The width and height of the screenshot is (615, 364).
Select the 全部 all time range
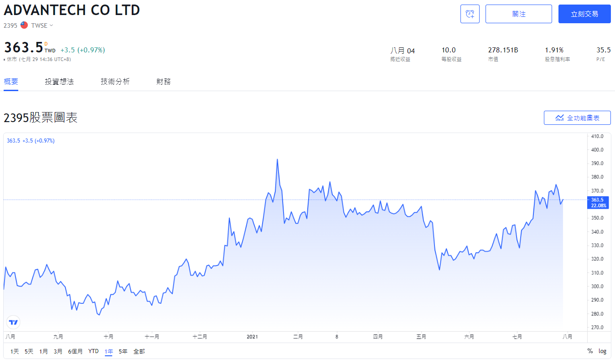tap(139, 351)
